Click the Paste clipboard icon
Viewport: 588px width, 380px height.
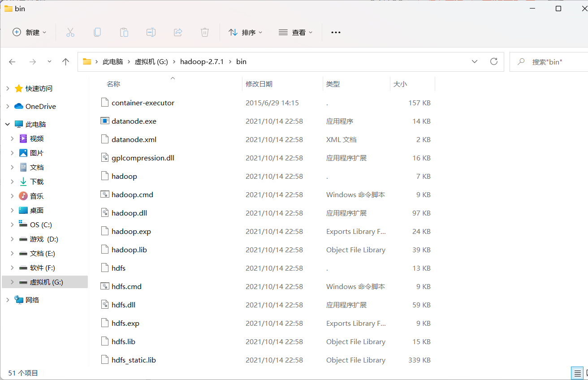point(124,32)
